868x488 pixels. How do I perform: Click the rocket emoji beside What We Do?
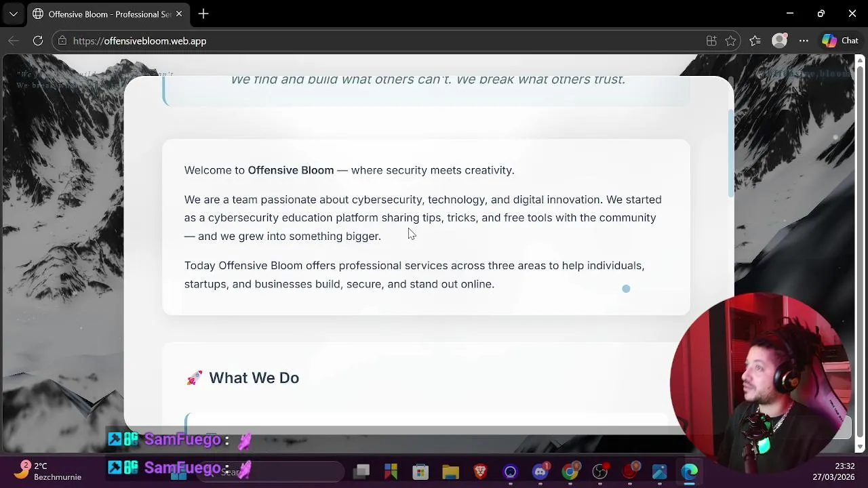194,378
